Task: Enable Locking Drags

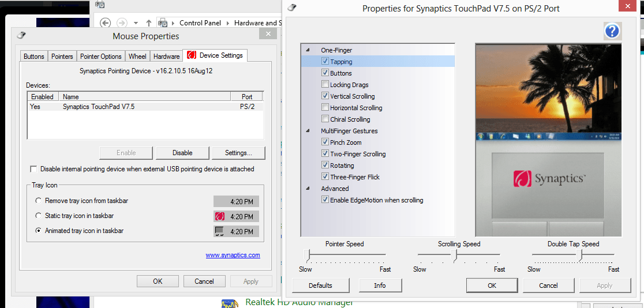Action: tap(325, 85)
